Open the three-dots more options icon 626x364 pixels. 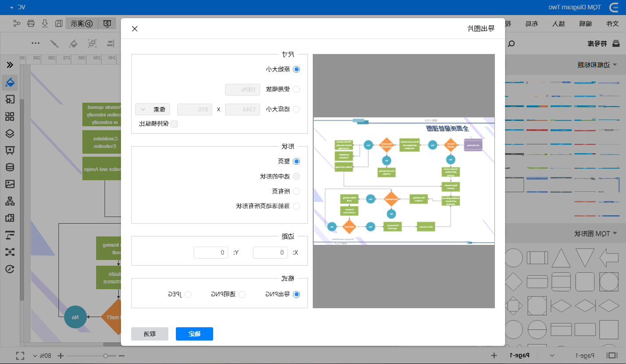click(x=36, y=43)
